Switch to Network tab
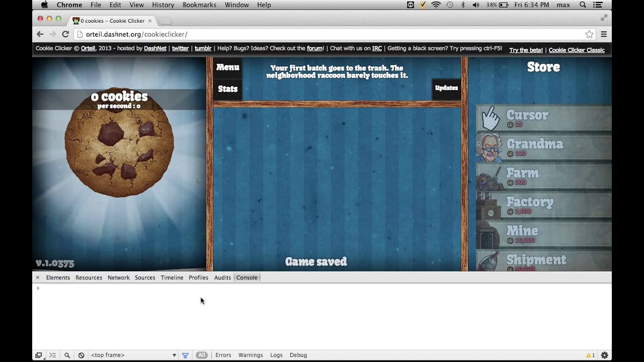Screen dimensions: 644x362 119,278
